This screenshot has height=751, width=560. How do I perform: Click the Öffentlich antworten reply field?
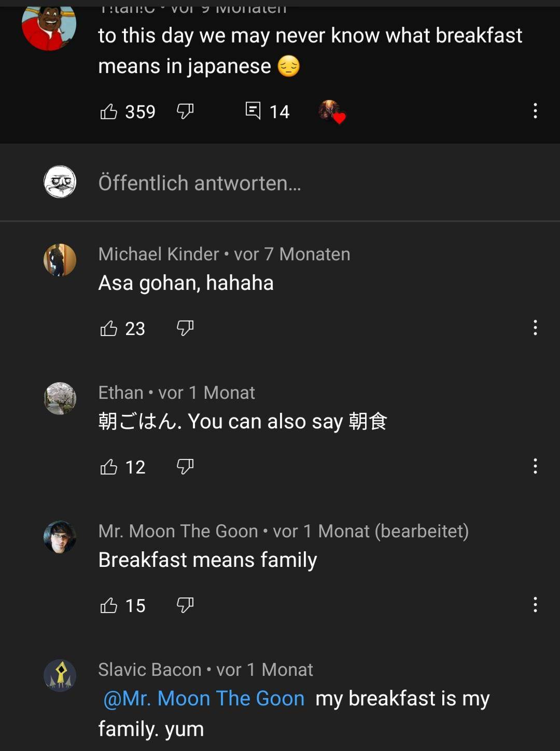(x=200, y=183)
